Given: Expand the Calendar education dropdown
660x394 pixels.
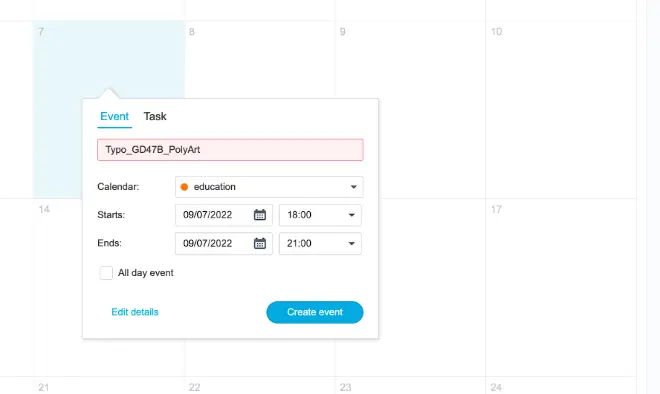Looking at the screenshot, I should point(269,187).
